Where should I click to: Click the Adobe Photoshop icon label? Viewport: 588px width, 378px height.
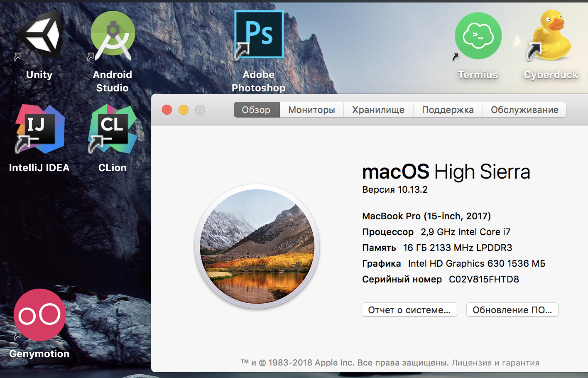pos(259,81)
